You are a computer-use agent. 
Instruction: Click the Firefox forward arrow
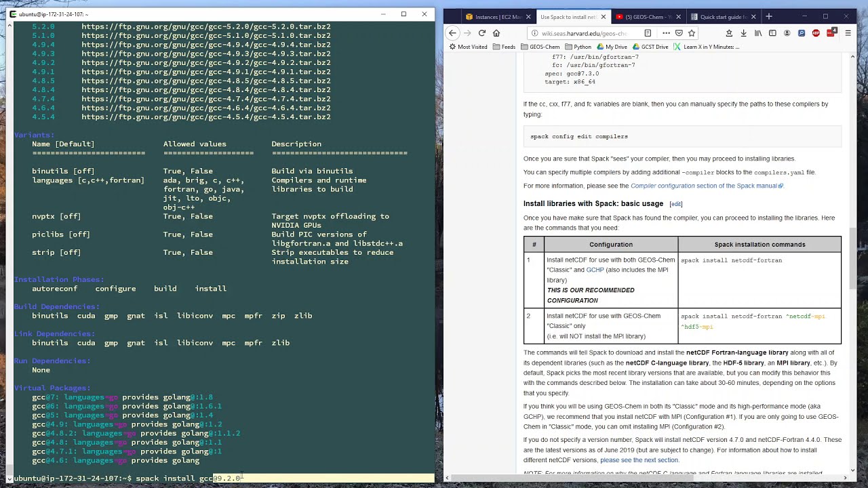(x=467, y=33)
